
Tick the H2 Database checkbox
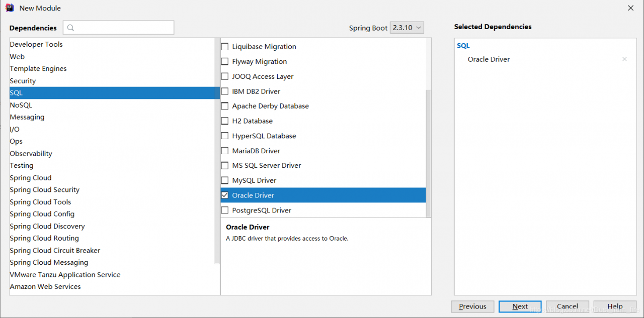click(225, 121)
